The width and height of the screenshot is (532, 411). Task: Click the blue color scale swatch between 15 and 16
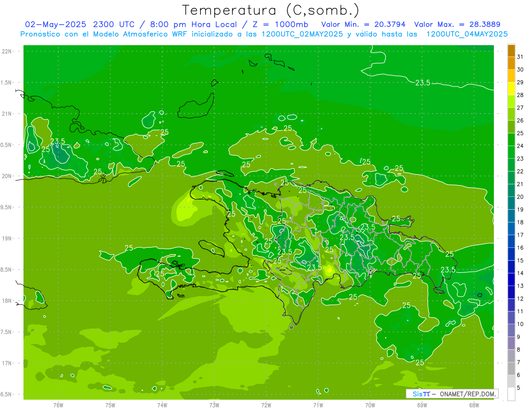(x=511, y=254)
